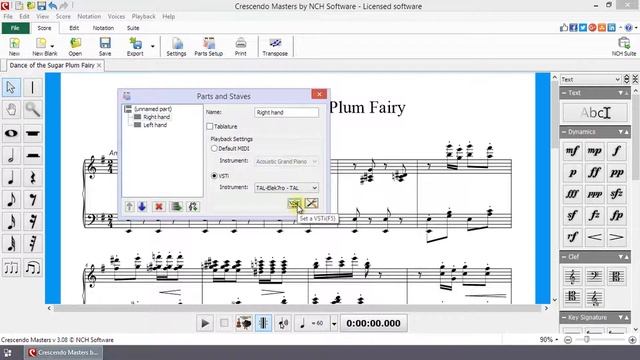
Task: Switch to the Edit ribbon tab
Action: click(74, 28)
